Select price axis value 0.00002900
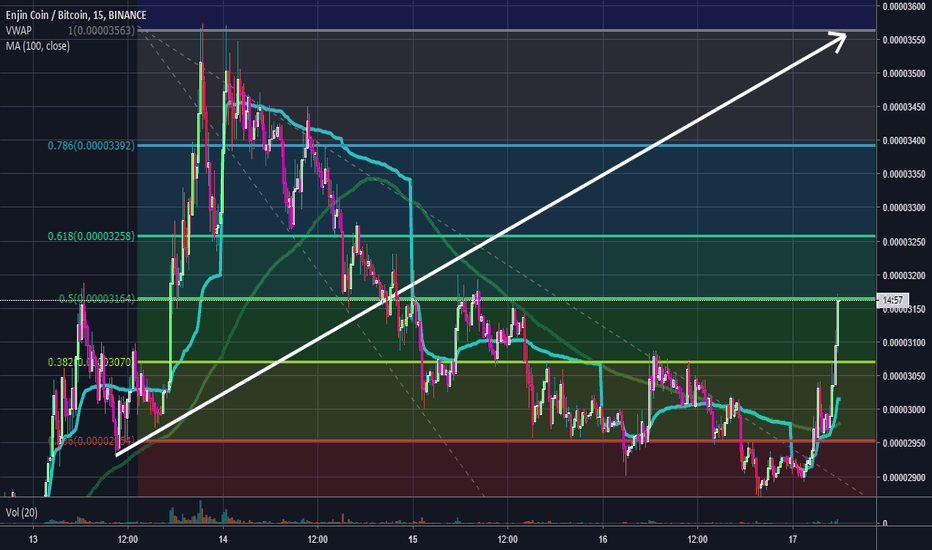Viewport: 932px width, 550px height. [904, 477]
